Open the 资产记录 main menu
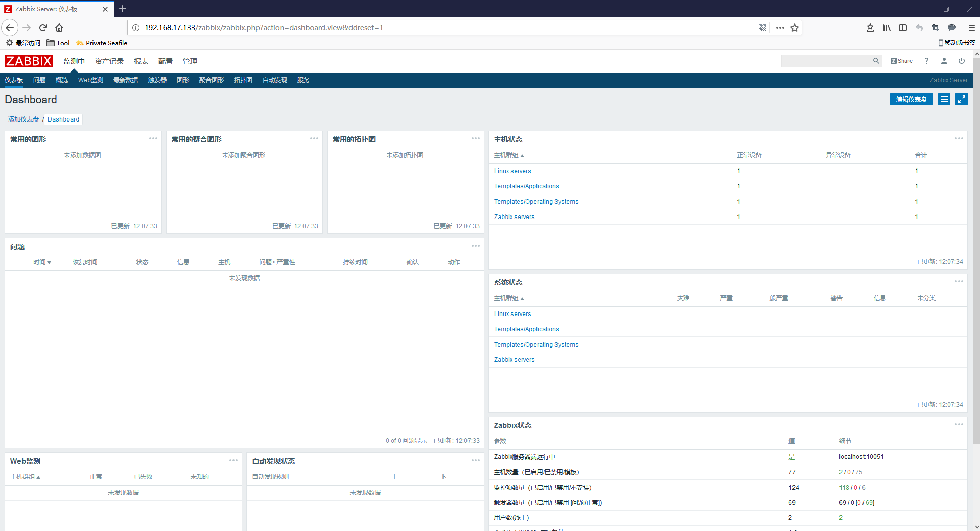The height and width of the screenshot is (531, 980). tap(109, 61)
